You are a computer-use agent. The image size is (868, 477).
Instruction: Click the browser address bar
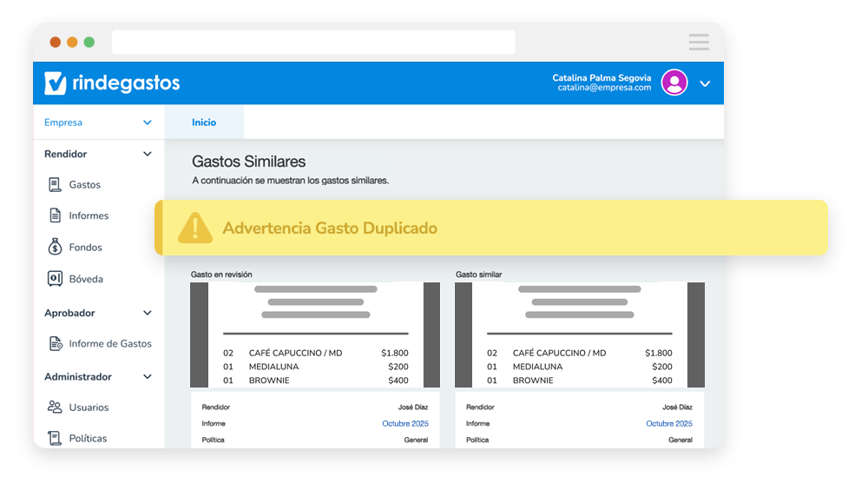(x=312, y=42)
